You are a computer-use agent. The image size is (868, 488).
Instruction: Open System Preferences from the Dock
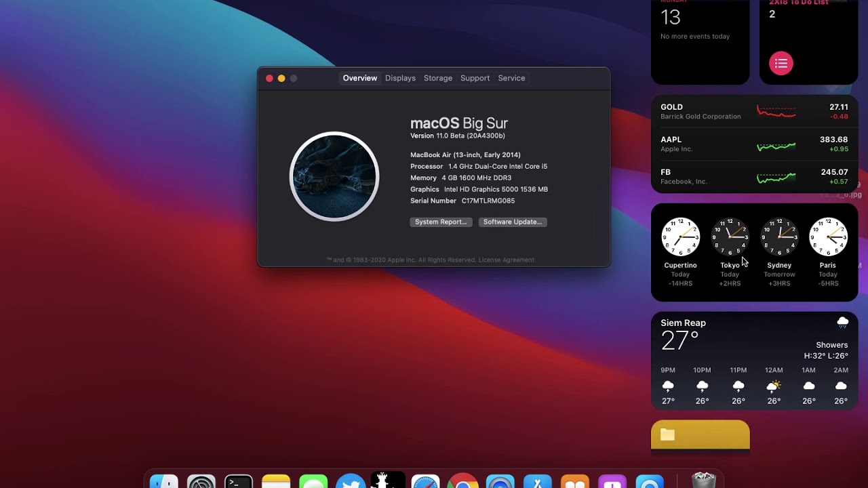(201, 481)
